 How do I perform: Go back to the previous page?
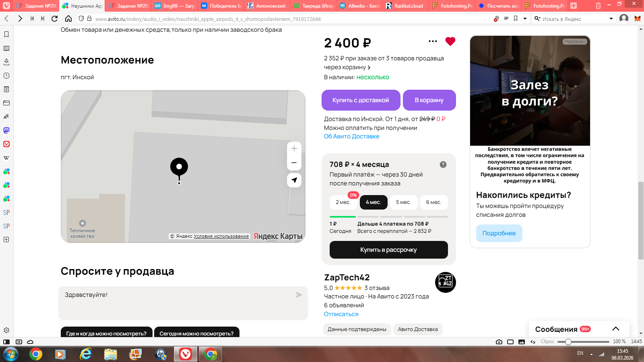pos(6,19)
